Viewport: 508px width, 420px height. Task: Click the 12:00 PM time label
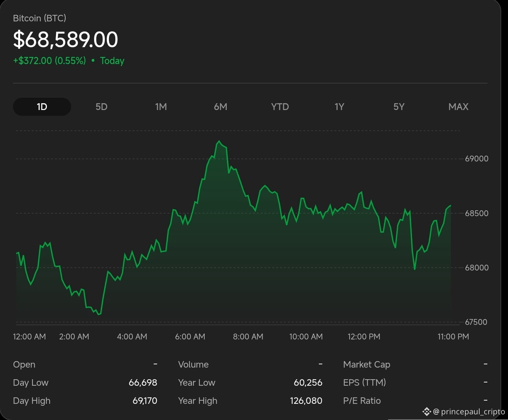(x=364, y=337)
